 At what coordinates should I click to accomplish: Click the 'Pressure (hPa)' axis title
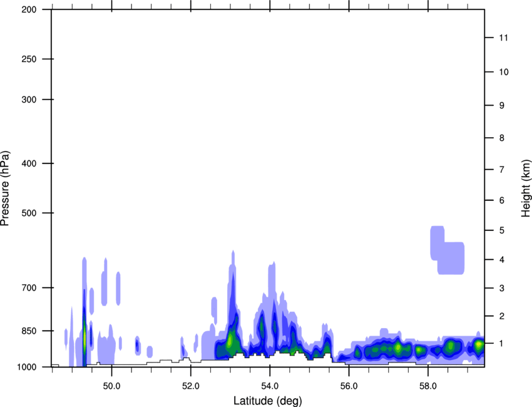point(6,188)
